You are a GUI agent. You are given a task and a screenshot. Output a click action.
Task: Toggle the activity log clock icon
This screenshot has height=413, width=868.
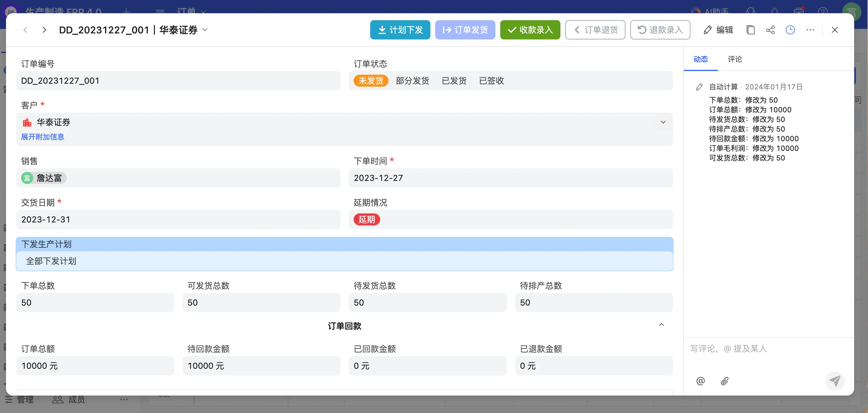tap(790, 30)
